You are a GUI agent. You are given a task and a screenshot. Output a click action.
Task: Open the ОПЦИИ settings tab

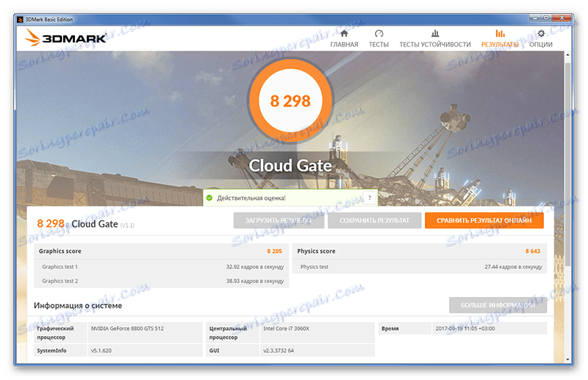(x=541, y=39)
